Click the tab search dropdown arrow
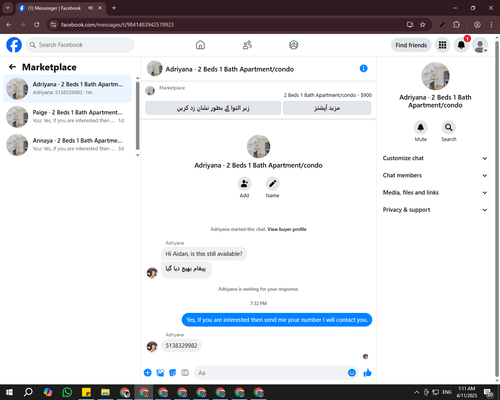 (x=8, y=8)
